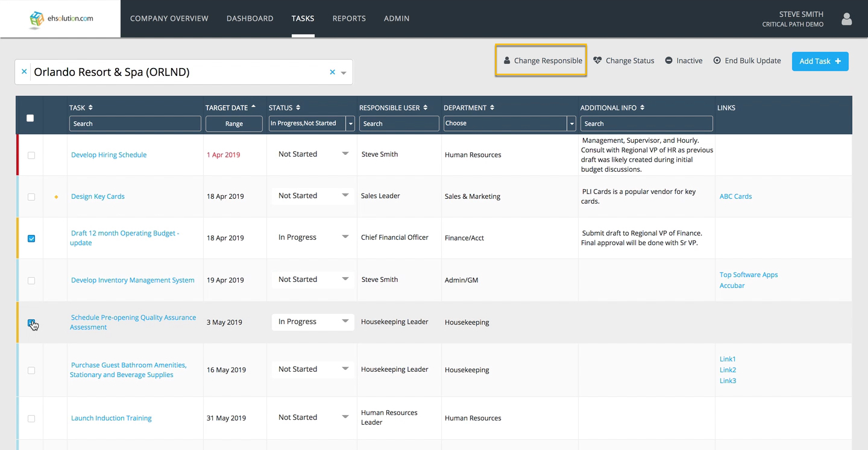Check Purchase Guest Bathroom Amenities checkbox
The image size is (868, 450).
click(31, 370)
